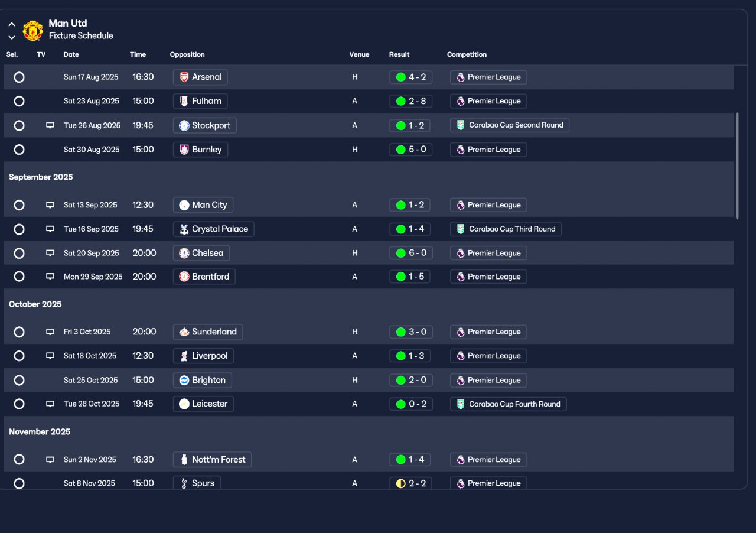Sort fixtures by Venue column header
This screenshot has width=756, height=533.
click(359, 54)
